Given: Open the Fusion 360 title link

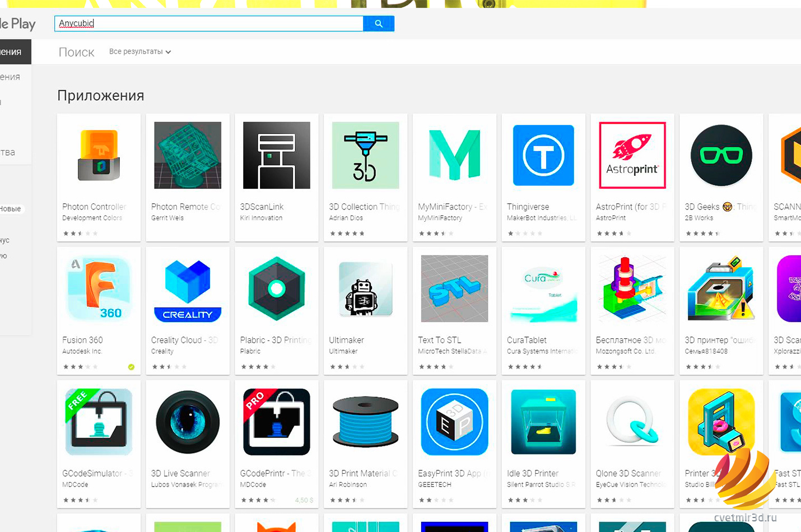Looking at the screenshot, I should click(x=82, y=340).
